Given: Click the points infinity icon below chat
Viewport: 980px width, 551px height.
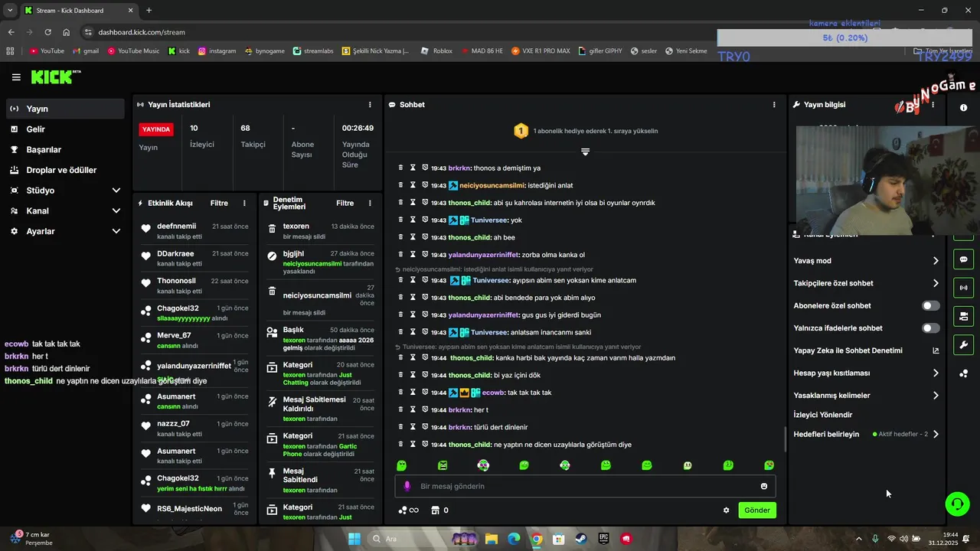Looking at the screenshot, I should (x=409, y=510).
